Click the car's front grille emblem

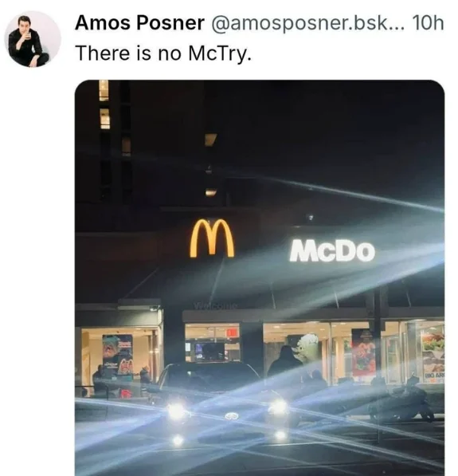(233, 416)
